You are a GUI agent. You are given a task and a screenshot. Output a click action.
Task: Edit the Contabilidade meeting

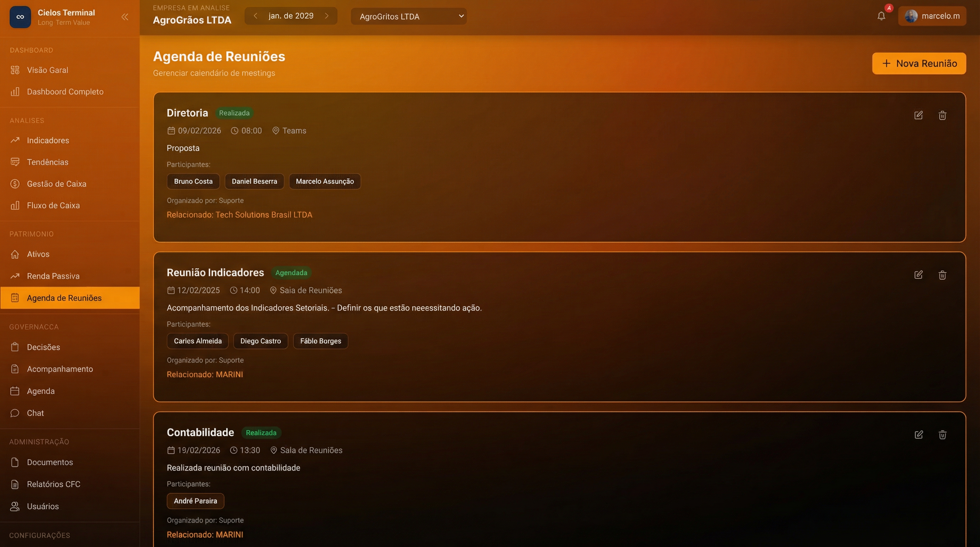[x=918, y=434]
